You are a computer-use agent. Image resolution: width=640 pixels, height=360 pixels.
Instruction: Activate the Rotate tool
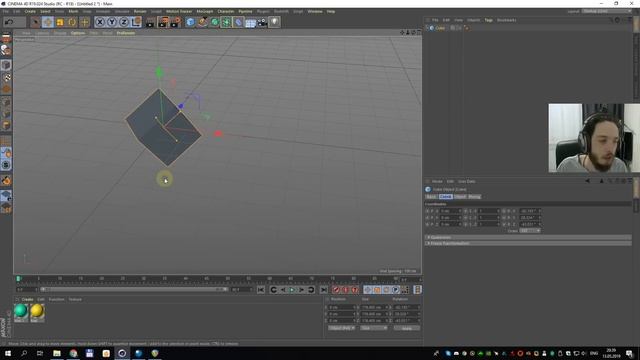pyautogui.click(x=72, y=22)
